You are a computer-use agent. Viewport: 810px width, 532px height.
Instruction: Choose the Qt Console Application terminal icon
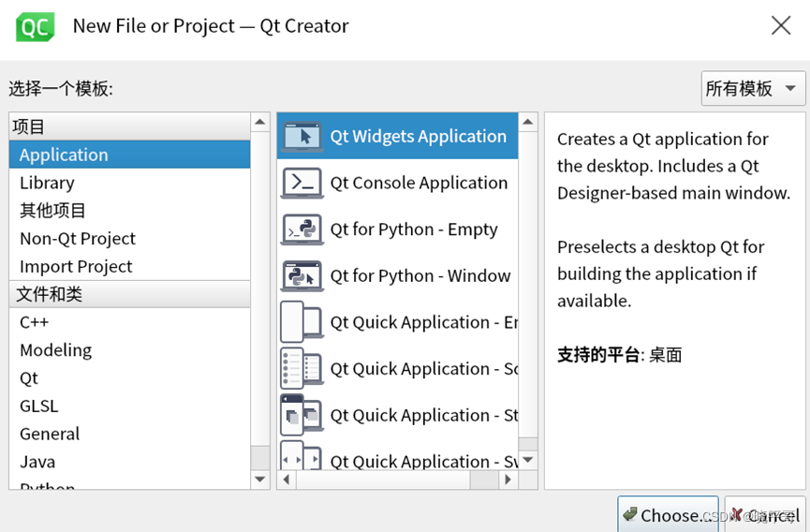click(302, 183)
